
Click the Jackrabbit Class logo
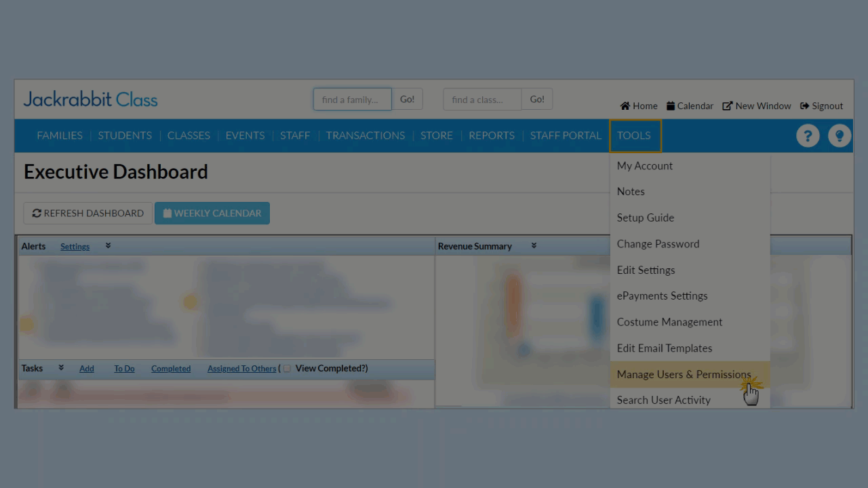[x=90, y=100]
